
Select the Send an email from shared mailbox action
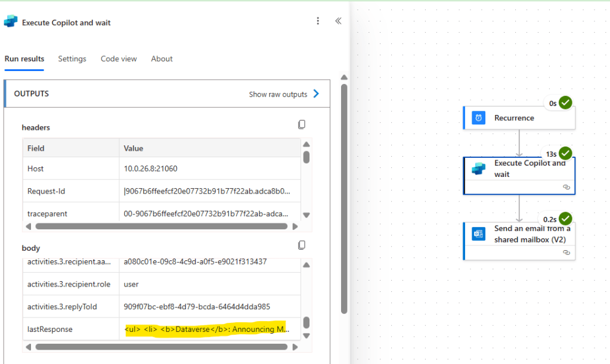(525, 235)
